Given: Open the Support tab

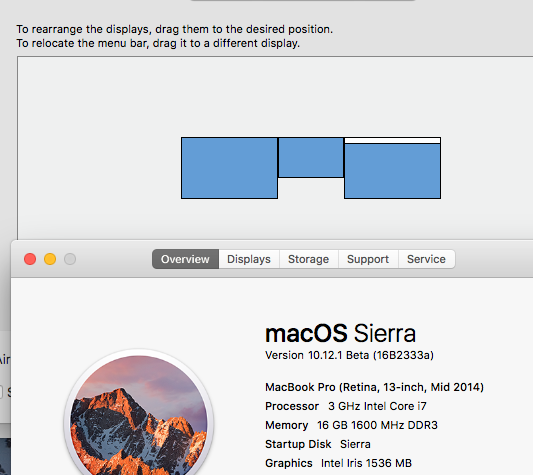Looking at the screenshot, I should (368, 259).
